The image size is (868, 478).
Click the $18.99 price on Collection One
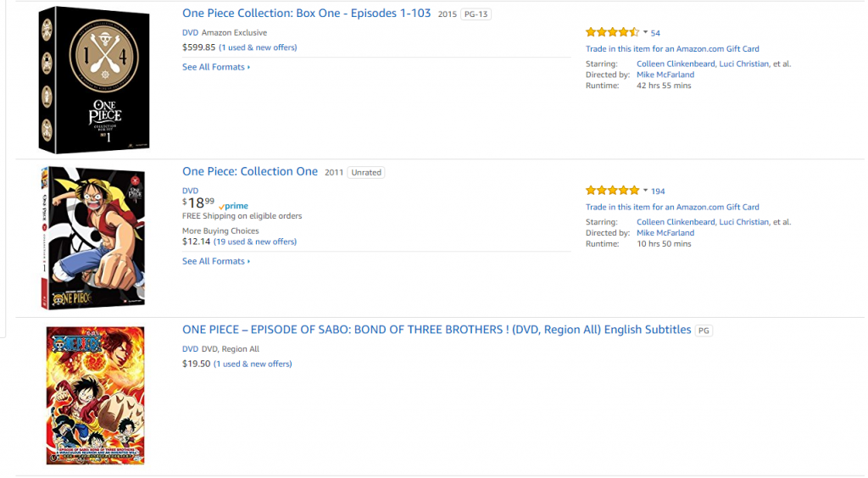click(x=198, y=203)
